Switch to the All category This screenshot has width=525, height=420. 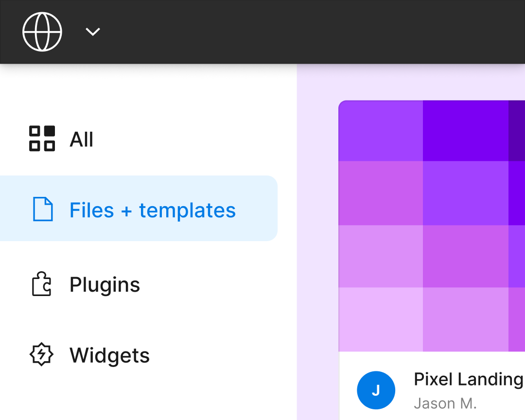point(80,139)
